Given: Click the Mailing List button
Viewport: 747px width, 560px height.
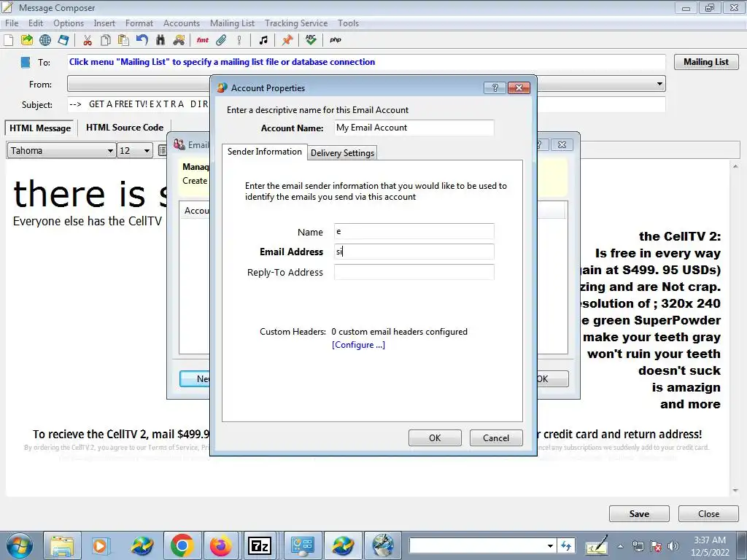Looking at the screenshot, I should 706,62.
